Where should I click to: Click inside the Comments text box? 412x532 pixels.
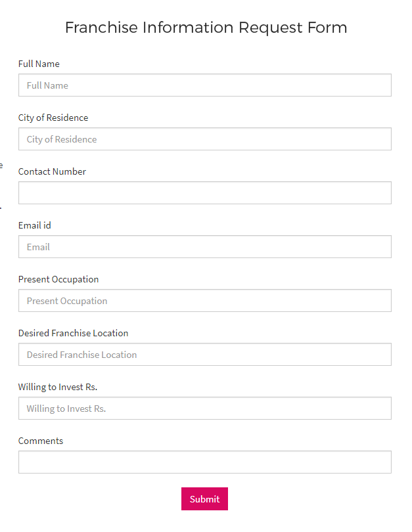[204, 462]
